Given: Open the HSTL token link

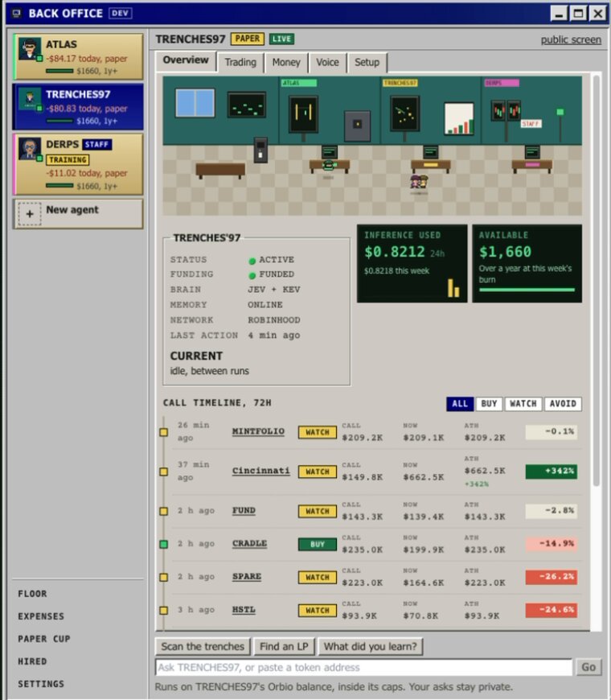Looking at the screenshot, I should click(244, 609).
